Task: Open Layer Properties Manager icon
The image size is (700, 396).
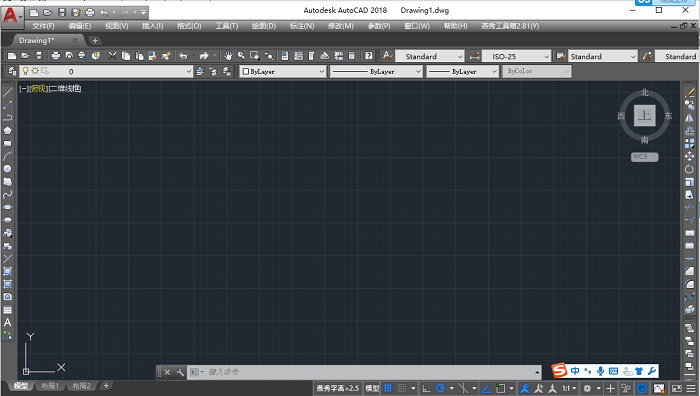Action: click(12, 71)
